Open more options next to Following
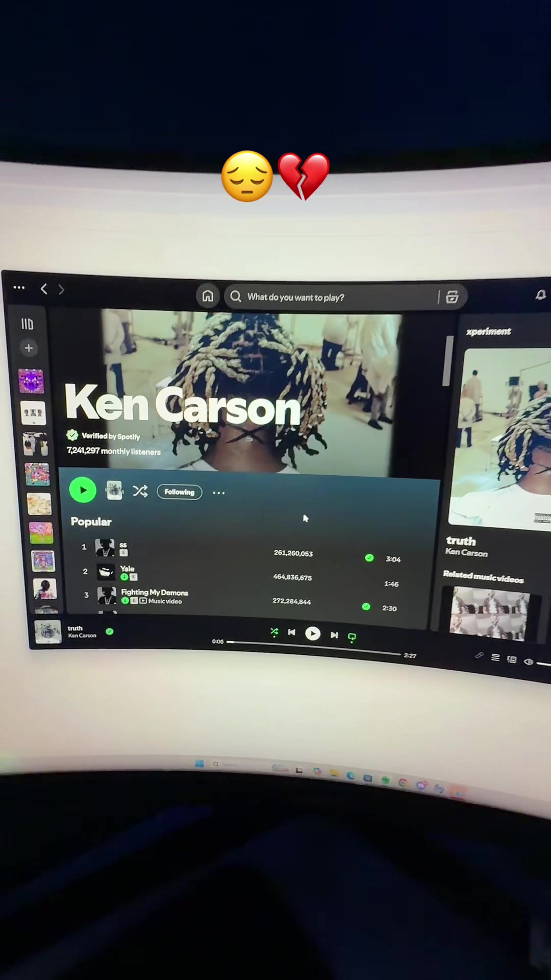 tap(218, 493)
